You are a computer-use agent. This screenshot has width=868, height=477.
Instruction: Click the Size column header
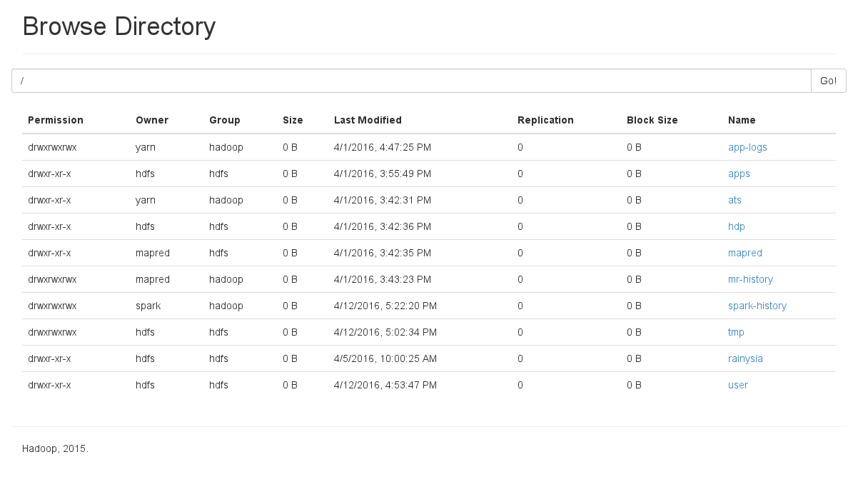click(293, 120)
